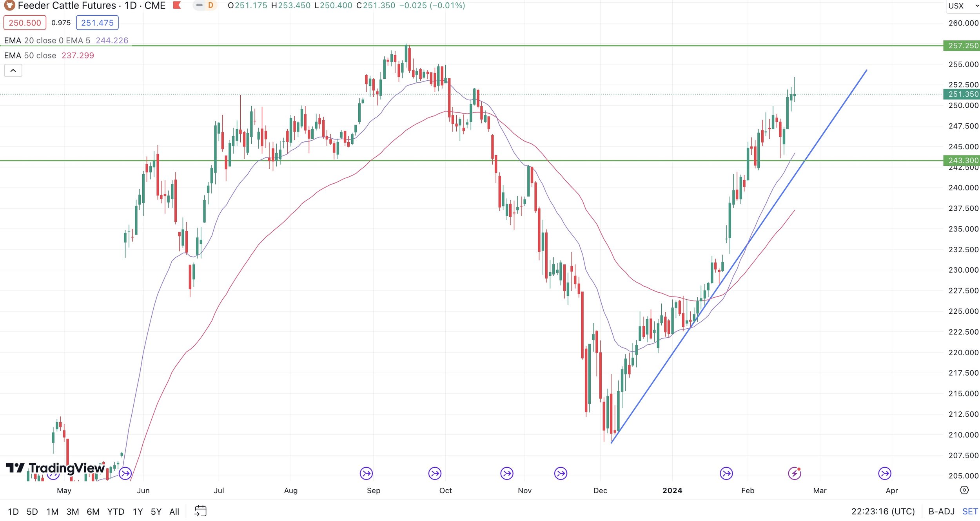Screen dimensions: 980x521
Task: Open chart settings gear icon near time axis
Action: pos(964,490)
